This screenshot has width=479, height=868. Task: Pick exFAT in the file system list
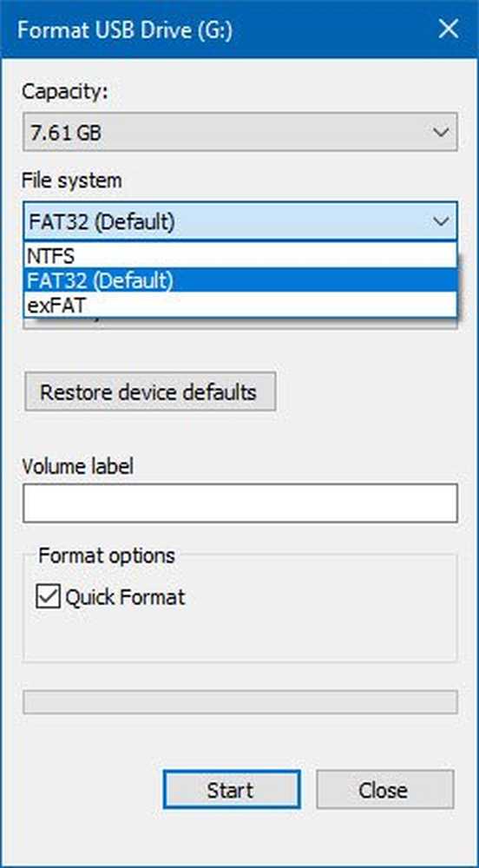(240, 305)
